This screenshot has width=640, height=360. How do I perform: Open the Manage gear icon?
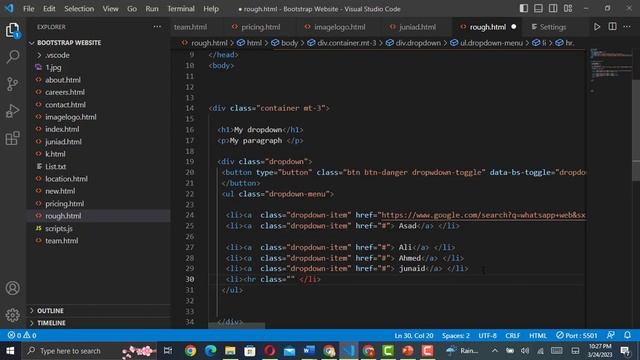click(13, 315)
